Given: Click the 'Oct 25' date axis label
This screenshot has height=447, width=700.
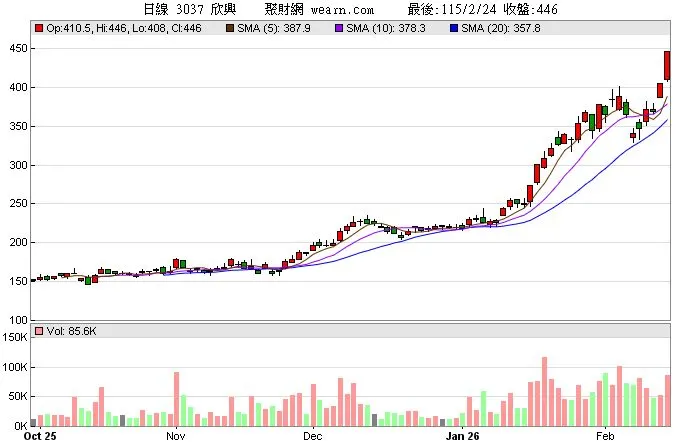Looking at the screenshot, I should coord(40,436).
